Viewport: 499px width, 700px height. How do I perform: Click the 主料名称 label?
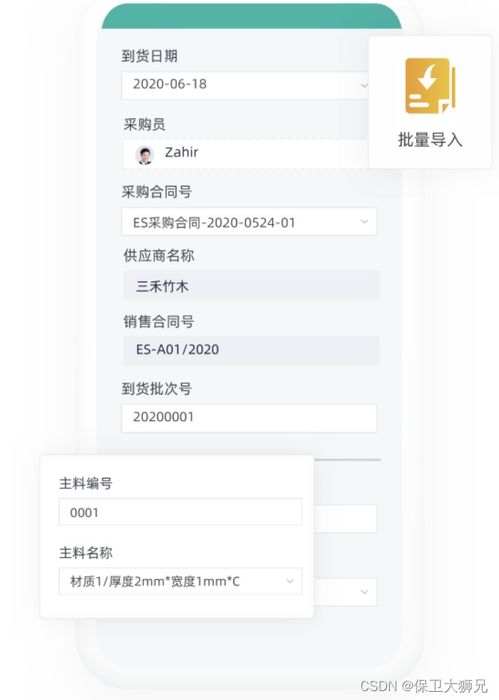(86, 553)
